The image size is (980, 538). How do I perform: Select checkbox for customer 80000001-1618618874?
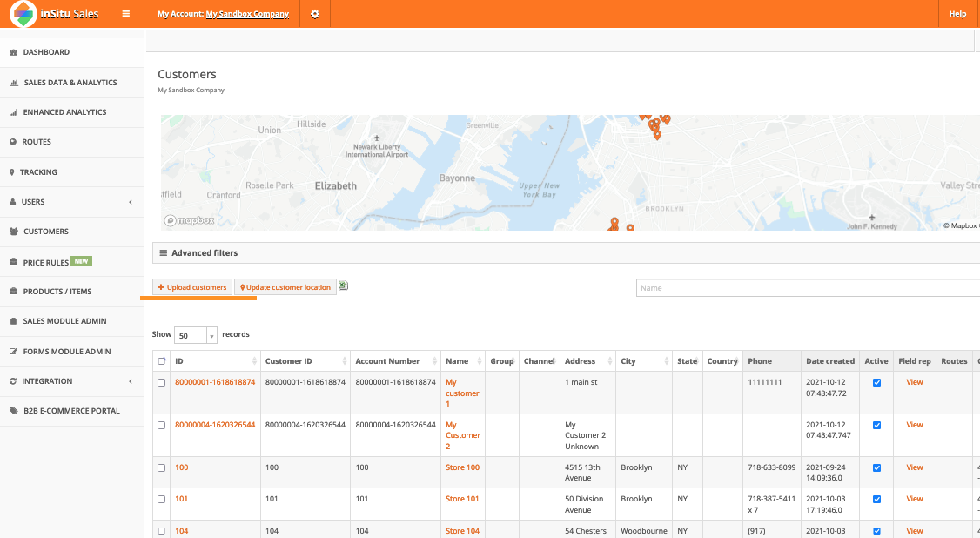[x=161, y=382]
